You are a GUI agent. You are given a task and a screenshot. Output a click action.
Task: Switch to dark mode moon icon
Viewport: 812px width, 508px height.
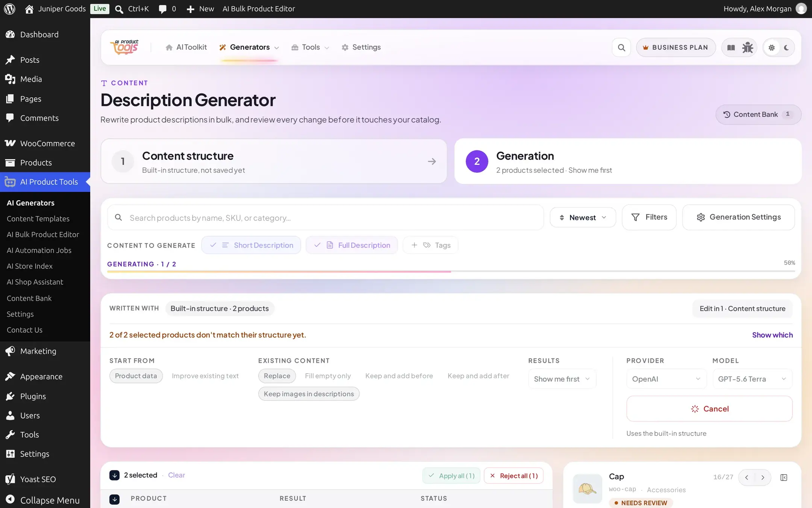pos(786,48)
